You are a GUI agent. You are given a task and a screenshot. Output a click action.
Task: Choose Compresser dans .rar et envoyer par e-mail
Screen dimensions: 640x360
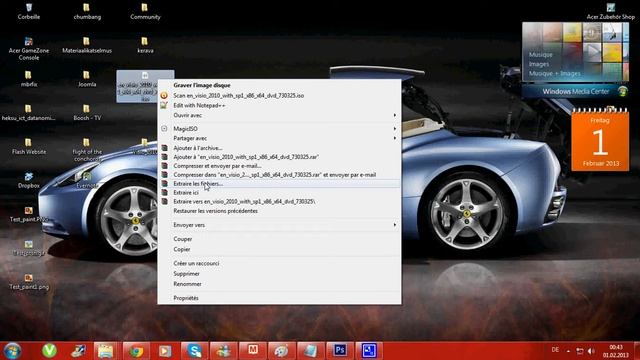point(279,175)
